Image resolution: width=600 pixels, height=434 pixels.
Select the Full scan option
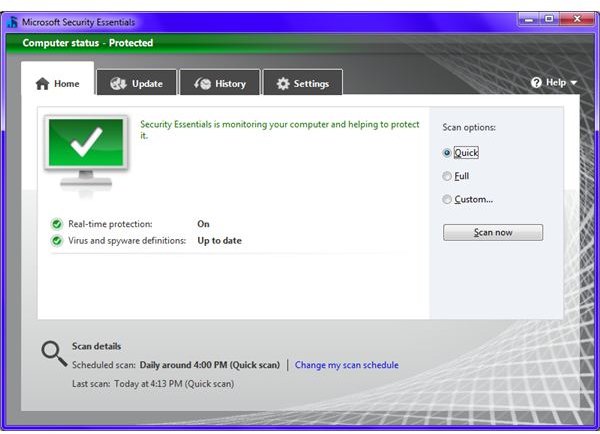(x=455, y=176)
